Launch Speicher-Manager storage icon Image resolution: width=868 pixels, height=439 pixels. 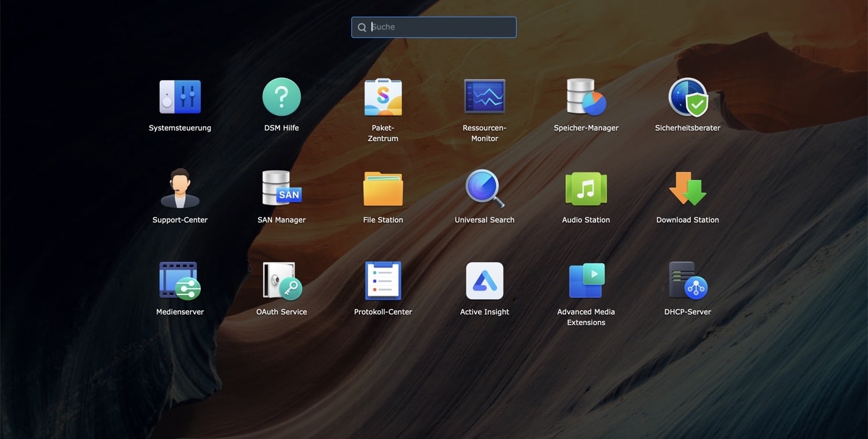(586, 97)
